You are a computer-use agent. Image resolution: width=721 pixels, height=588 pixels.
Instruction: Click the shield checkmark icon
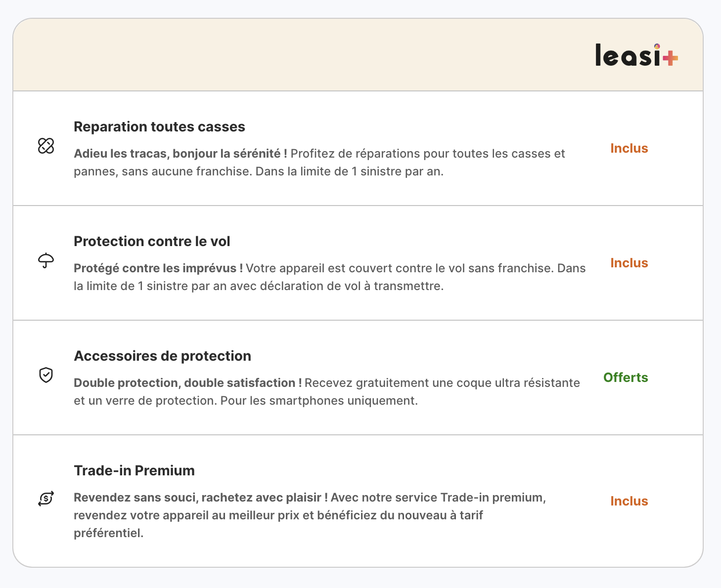pos(46,375)
